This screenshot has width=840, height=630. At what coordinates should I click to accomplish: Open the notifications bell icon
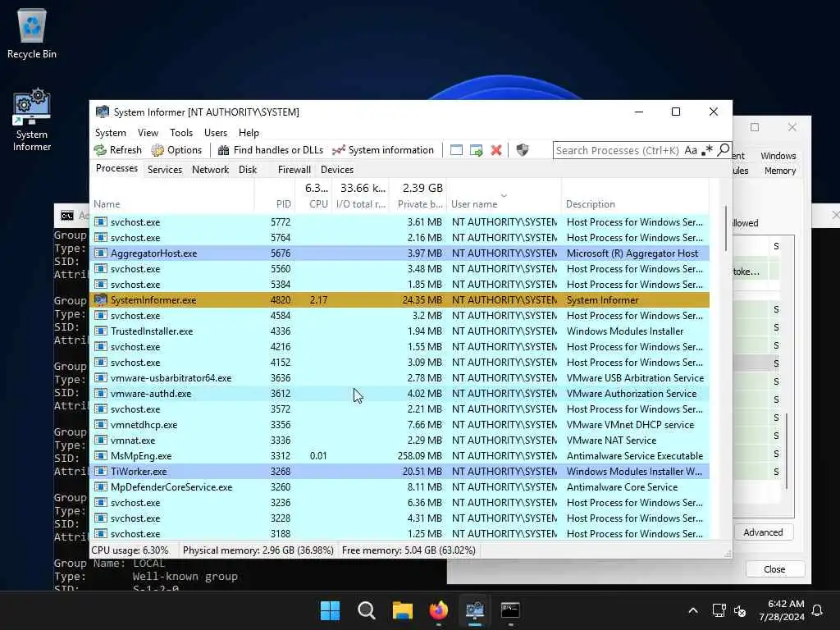tap(818, 610)
